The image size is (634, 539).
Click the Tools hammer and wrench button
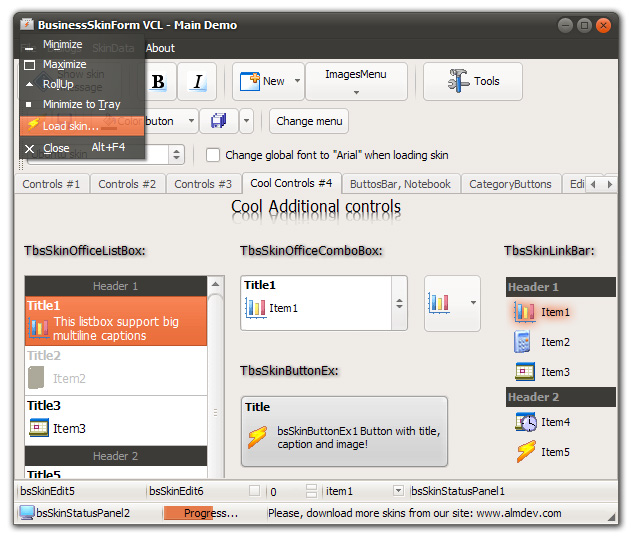click(x=473, y=81)
